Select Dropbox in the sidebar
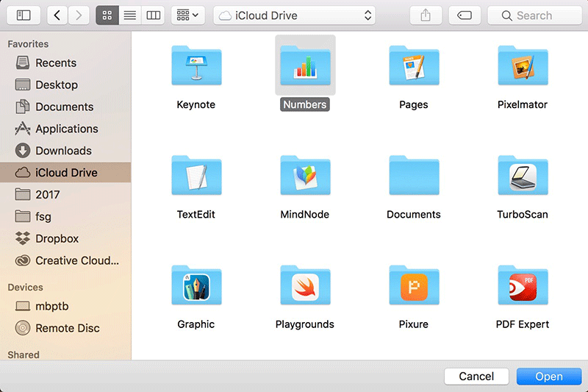The width and height of the screenshot is (588, 392). (65, 238)
